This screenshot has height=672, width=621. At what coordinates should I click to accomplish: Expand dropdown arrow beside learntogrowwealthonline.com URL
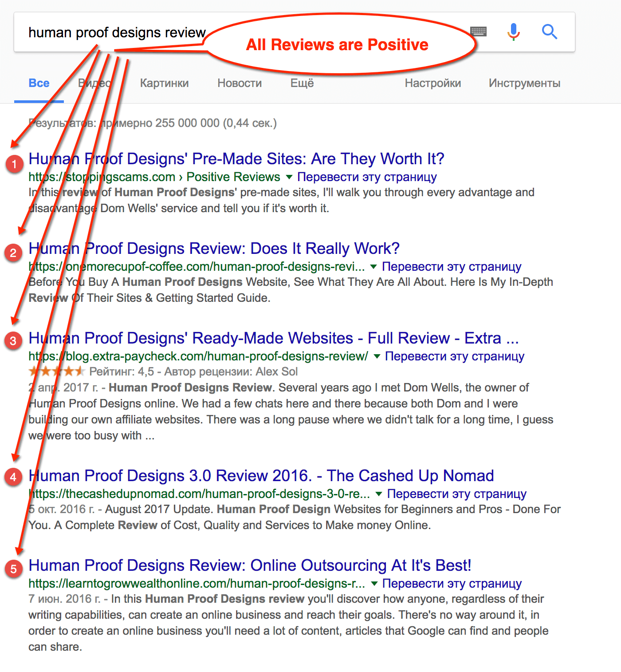[374, 584]
